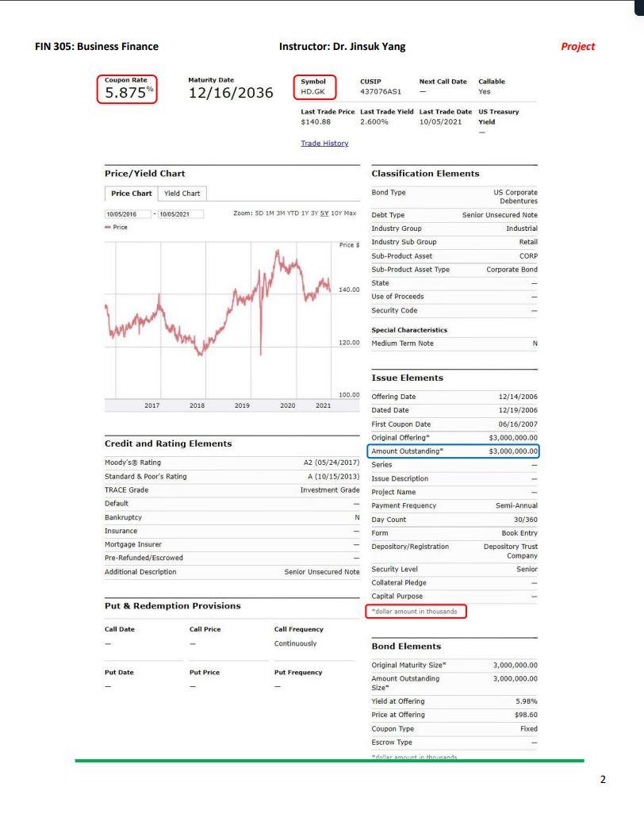Switch to the Yield Chart tab

pyautogui.click(x=181, y=193)
